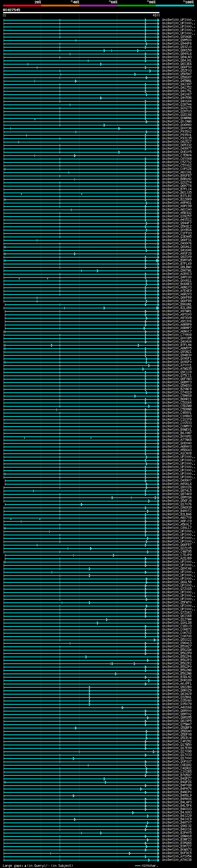Select the UniRef100_Q41752 label
This screenshot has width=197, height=868.
click(177, 87)
